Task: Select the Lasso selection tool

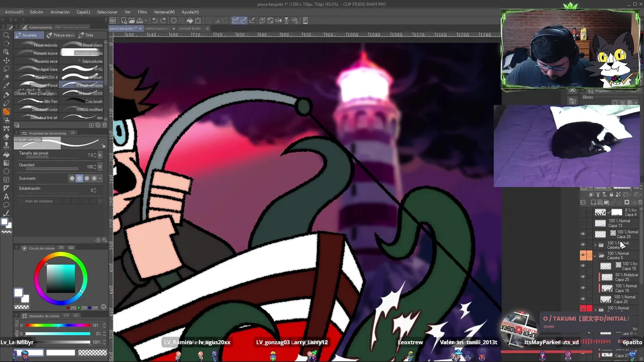Action: pyautogui.click(x=7, y=69)
